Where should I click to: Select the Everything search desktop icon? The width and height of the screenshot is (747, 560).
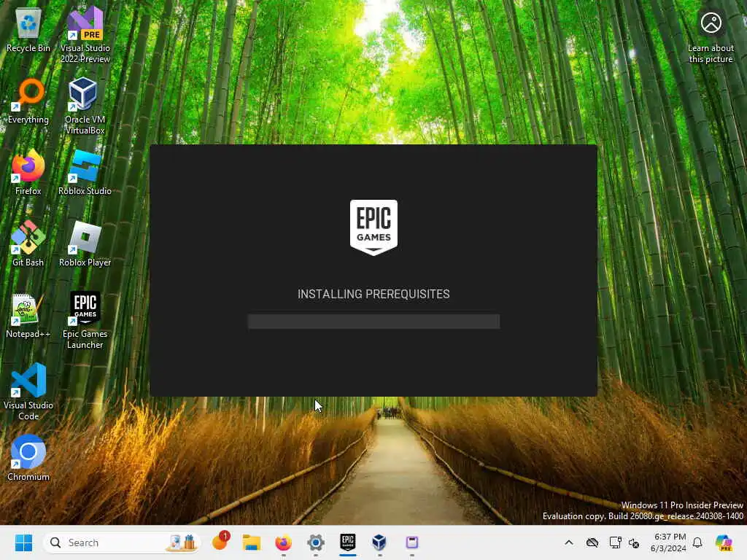click(28, 101)
